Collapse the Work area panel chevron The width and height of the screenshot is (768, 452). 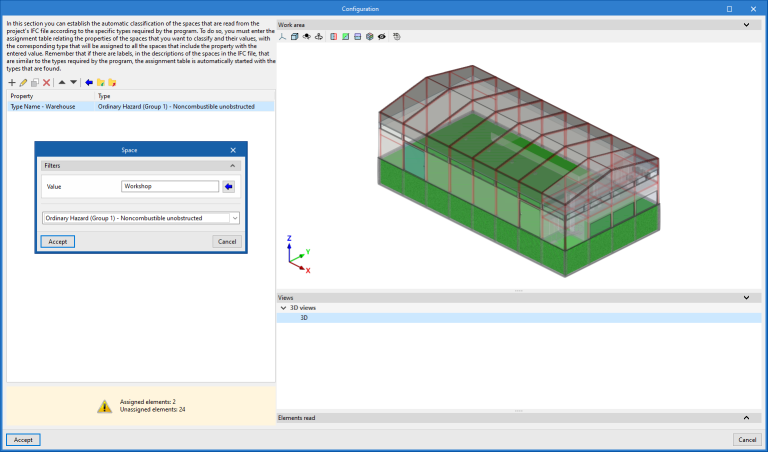coord(746,25)
